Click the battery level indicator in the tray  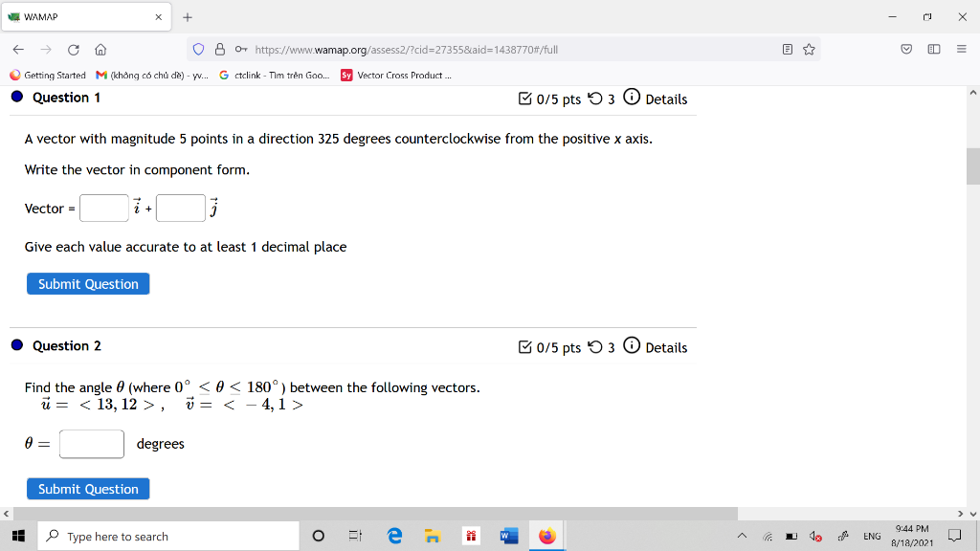(791, 536)
